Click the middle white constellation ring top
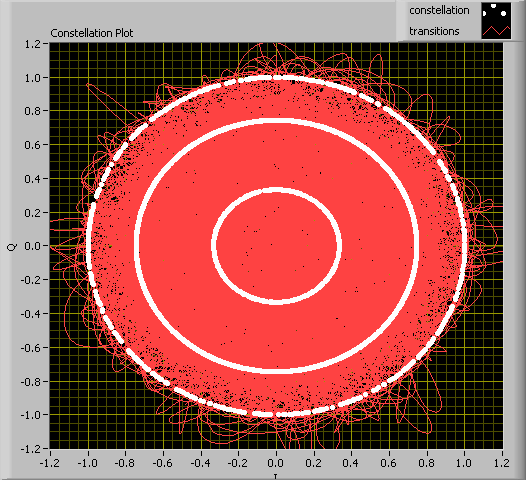 coord(276,121)
